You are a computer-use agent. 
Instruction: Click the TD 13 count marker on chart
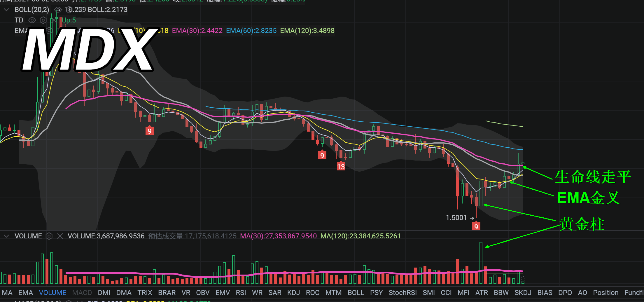point(341,166)
